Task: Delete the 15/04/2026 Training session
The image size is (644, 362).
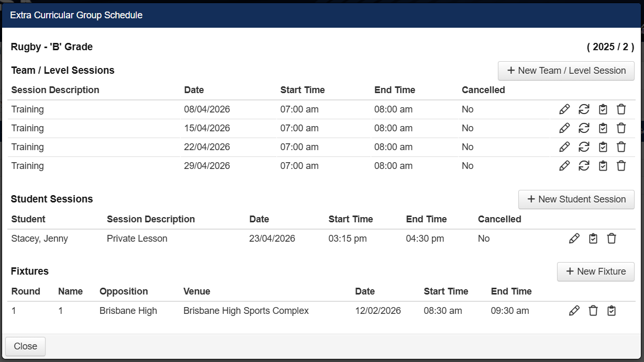Action: coord(621,128)
